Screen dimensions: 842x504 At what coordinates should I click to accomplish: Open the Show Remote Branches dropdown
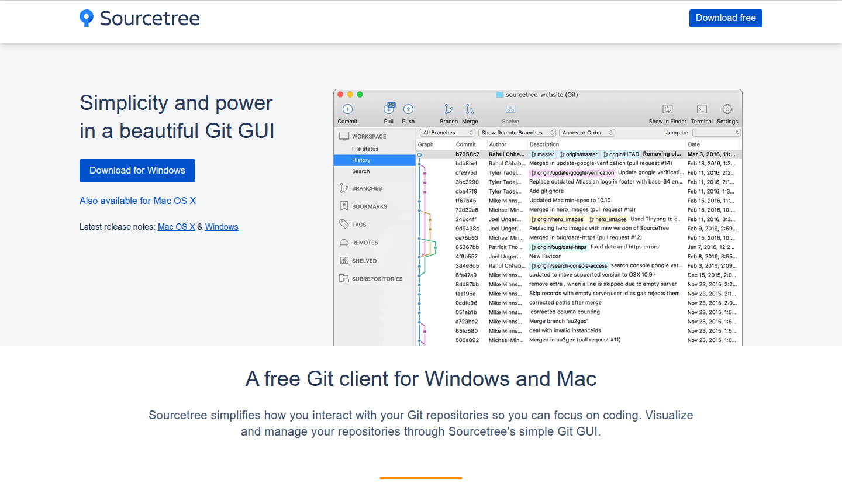click(516, 133)
